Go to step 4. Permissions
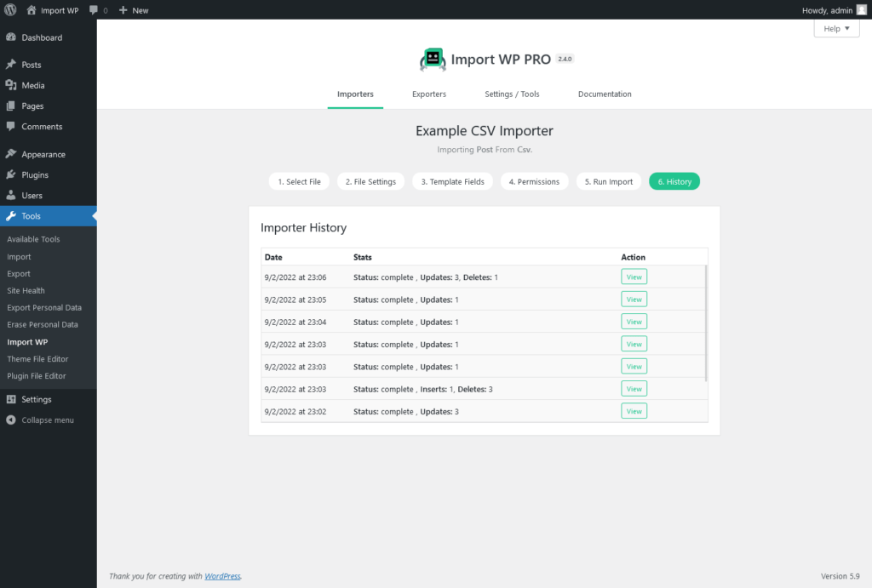Image resolution: width=872 pixels, height=588 pixels. tap(535, 182)
